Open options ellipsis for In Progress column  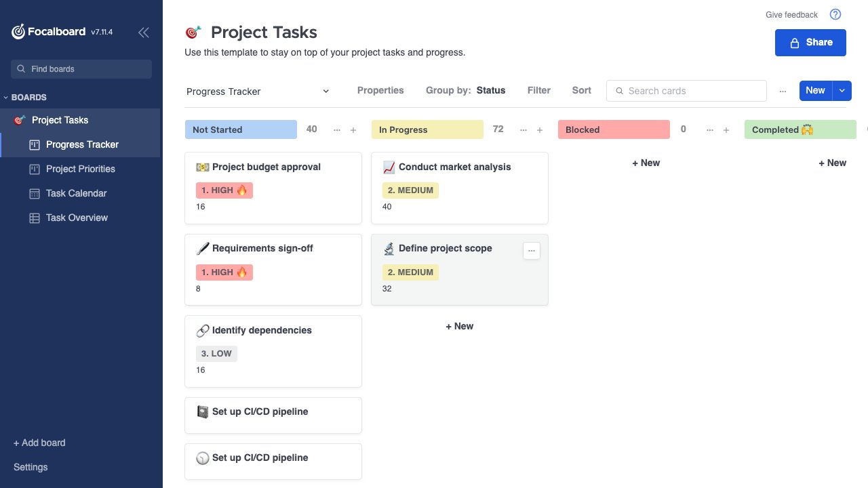coord(523,130)
